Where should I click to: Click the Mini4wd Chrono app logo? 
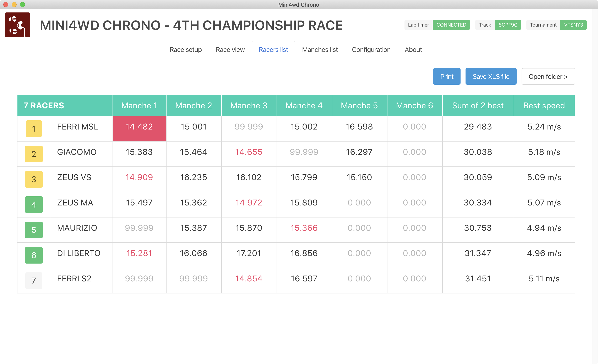(x=17, y=25)
